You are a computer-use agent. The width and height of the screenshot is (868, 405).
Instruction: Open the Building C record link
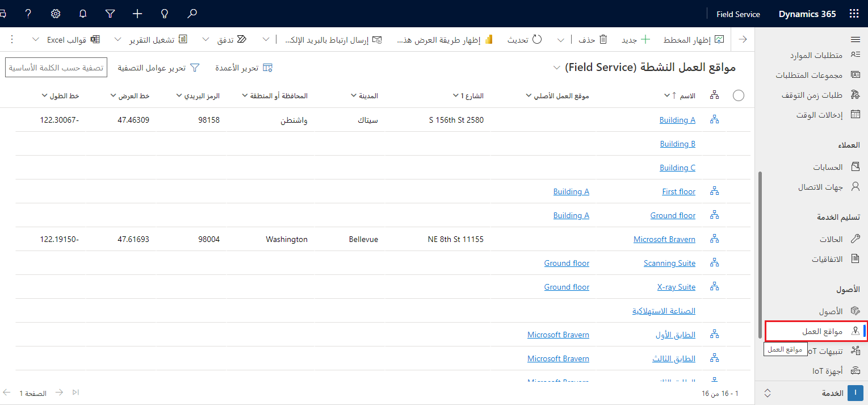click(678, 168)
